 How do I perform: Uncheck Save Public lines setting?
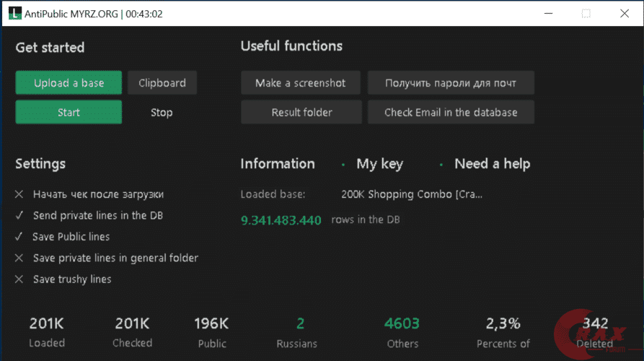tap(63, 237)
